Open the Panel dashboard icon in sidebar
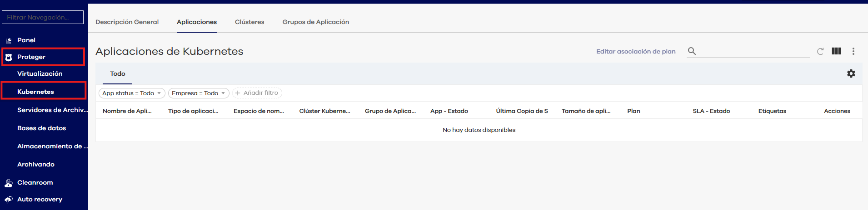The width and height of the screenshot is (868, 210). pyautogui.click(x=9, y=40)
